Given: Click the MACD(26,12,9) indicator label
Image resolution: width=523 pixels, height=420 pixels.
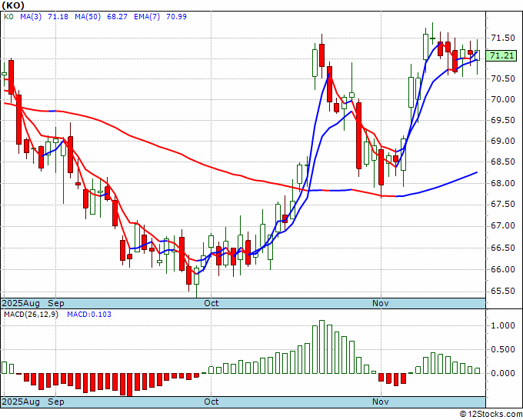Looking at the screenshot, I should click(x=31, y=315).
